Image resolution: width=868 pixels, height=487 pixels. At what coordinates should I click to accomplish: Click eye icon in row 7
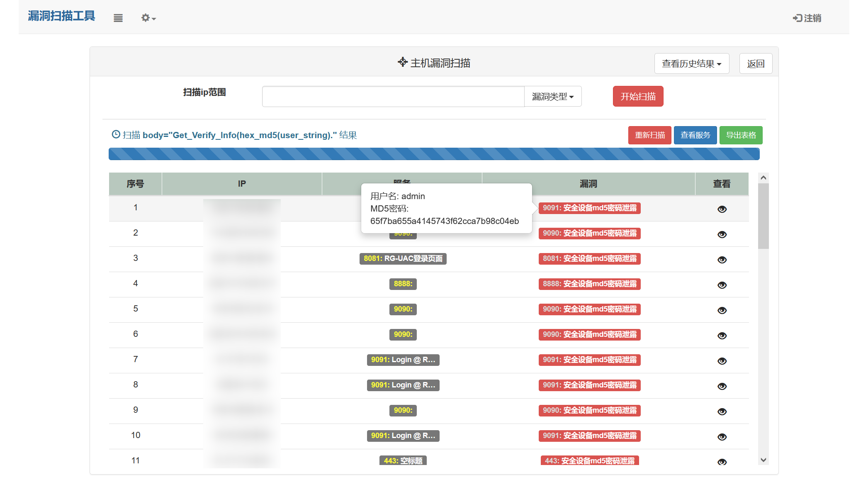point(722,361)
